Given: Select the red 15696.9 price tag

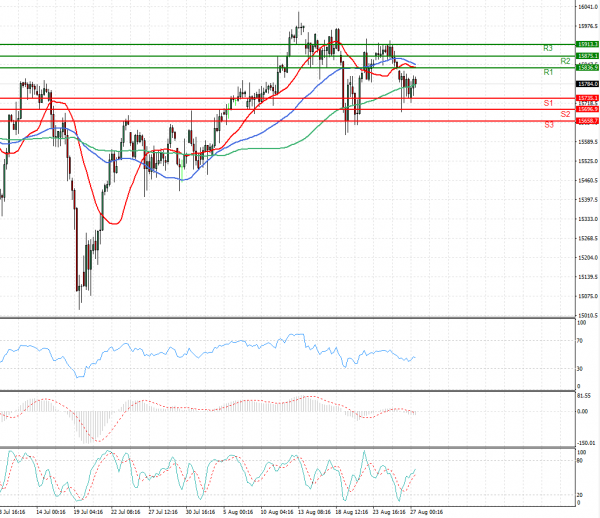Looking at the screenshot, I should [587, 109].
